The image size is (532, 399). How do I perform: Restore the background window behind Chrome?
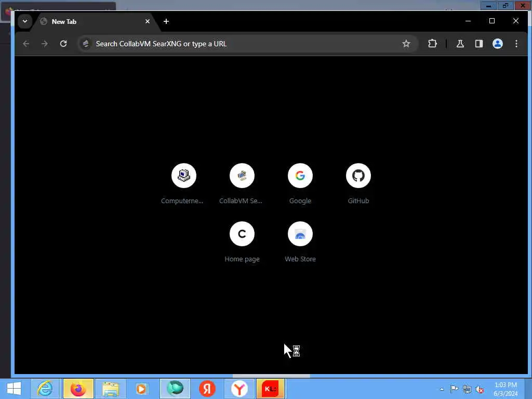point(506,5)
